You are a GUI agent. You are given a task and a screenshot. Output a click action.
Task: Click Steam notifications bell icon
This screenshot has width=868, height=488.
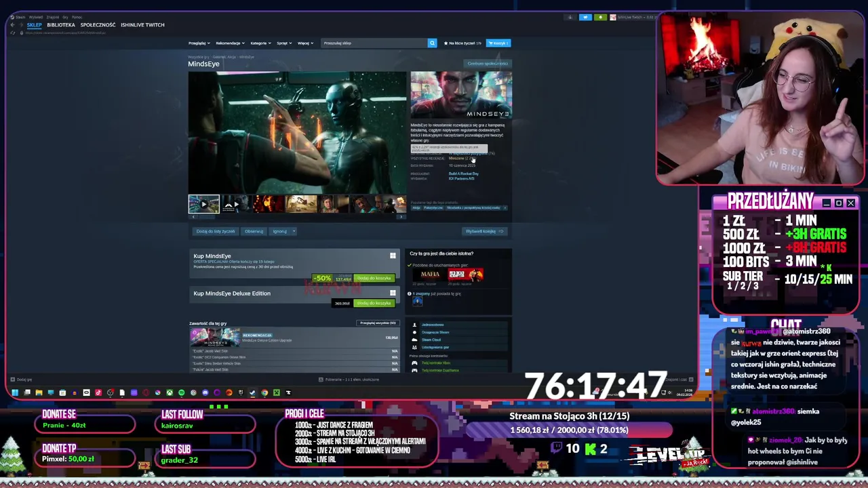click(600, 17)
